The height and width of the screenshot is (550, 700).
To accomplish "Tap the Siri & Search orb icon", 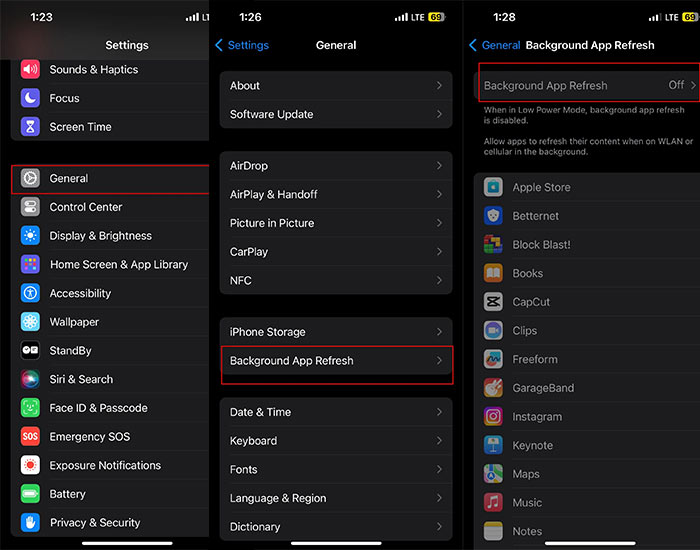I will click(x=30, y=379).
